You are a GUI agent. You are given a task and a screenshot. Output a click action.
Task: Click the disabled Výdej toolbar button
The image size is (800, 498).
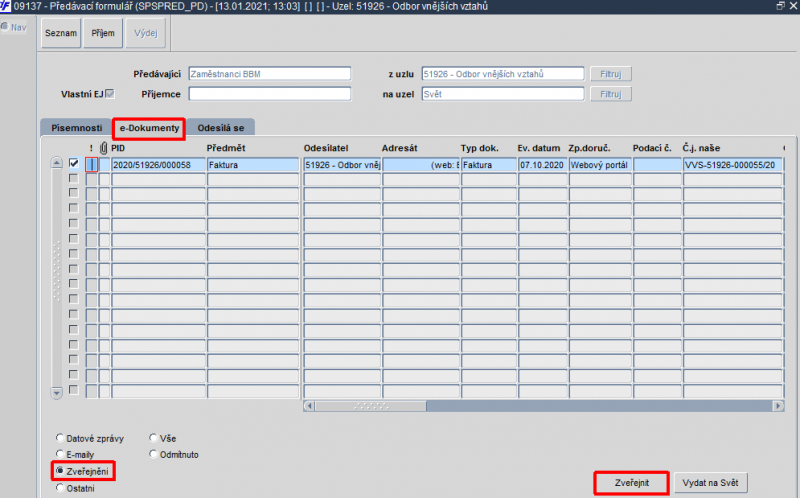tap(146, 33)
